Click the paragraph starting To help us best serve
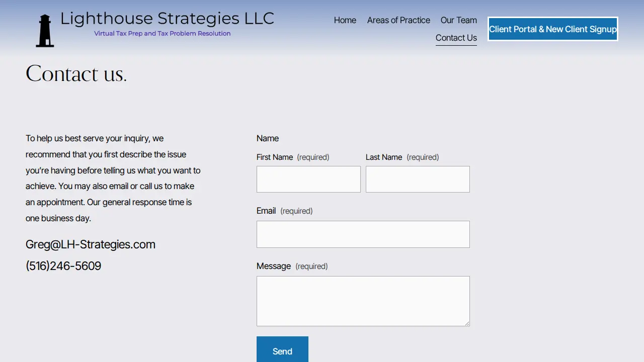644x362 pixels. (113, 178)
